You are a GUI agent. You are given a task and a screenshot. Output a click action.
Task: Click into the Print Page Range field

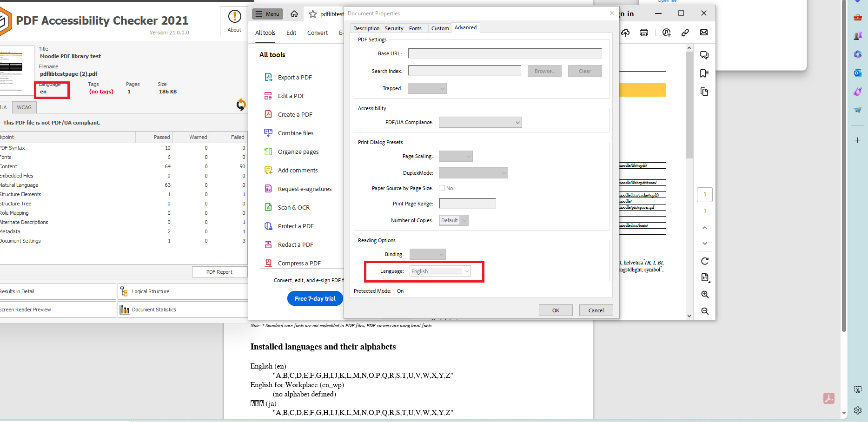(x=468, y=204)
